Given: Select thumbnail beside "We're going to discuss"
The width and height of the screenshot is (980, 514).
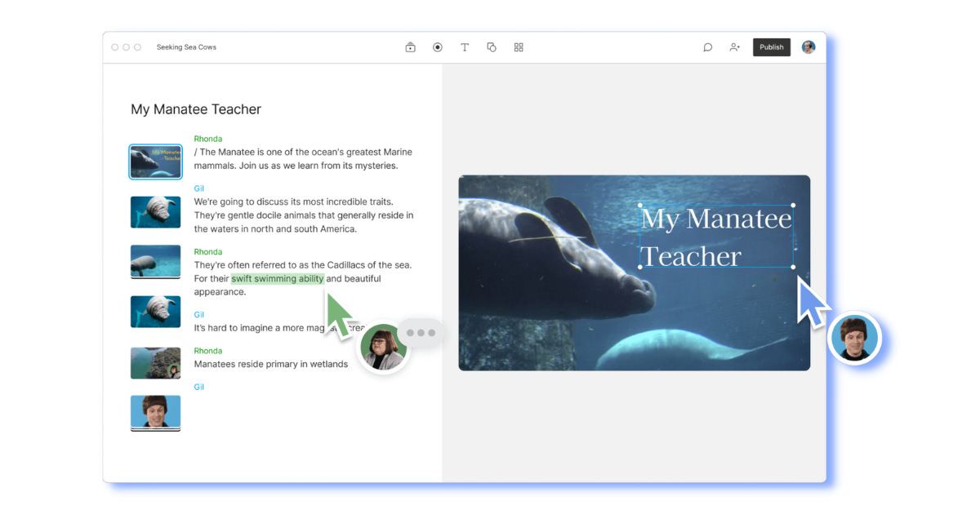Looking at the screenshot, I should pos(155,212).
